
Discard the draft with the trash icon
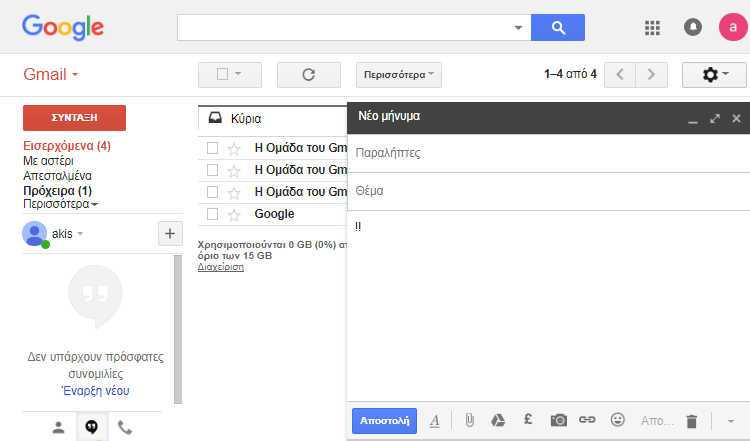coord(691,421)
